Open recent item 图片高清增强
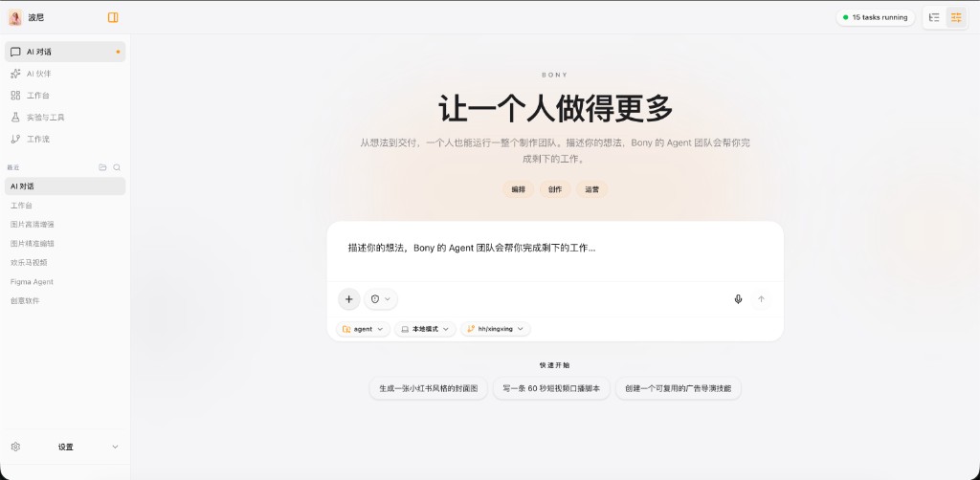The image size is (980, 480). pos(65,224)
